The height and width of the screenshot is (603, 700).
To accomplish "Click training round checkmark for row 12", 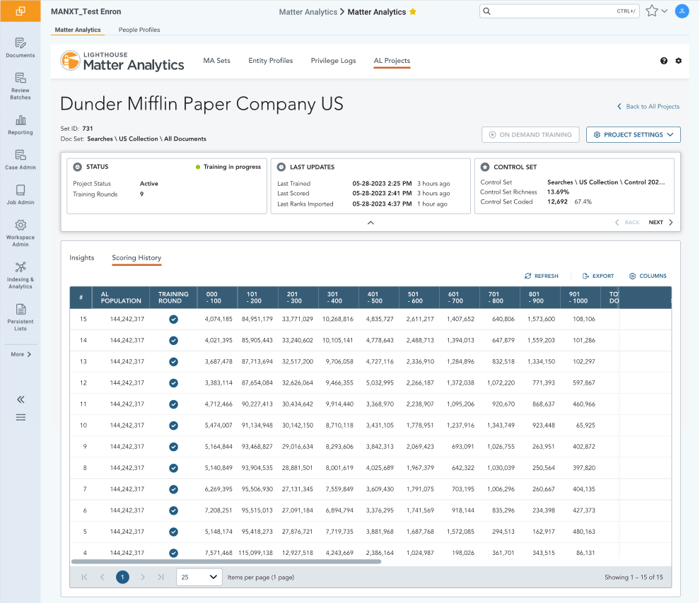I will pos(174,383).
